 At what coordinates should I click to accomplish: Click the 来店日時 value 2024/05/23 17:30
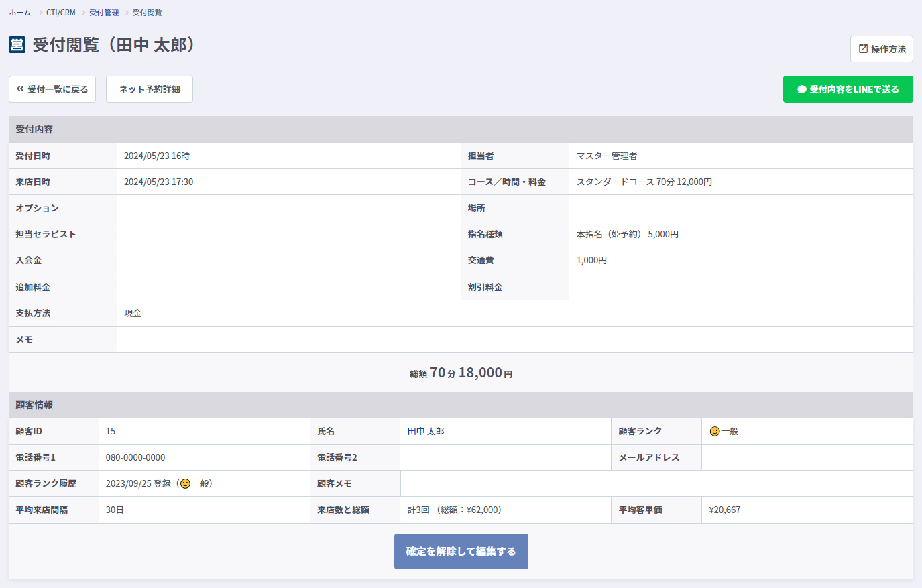pos(158,182)
